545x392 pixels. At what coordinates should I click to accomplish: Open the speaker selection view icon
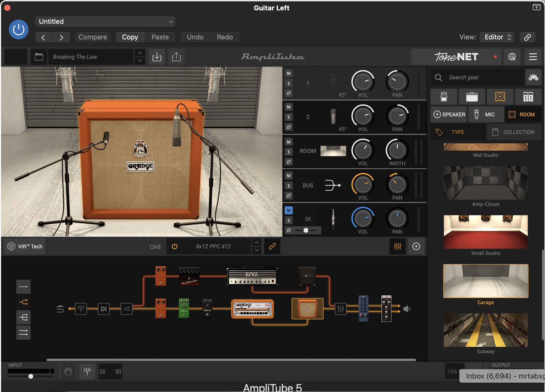[x=416, y=246]
